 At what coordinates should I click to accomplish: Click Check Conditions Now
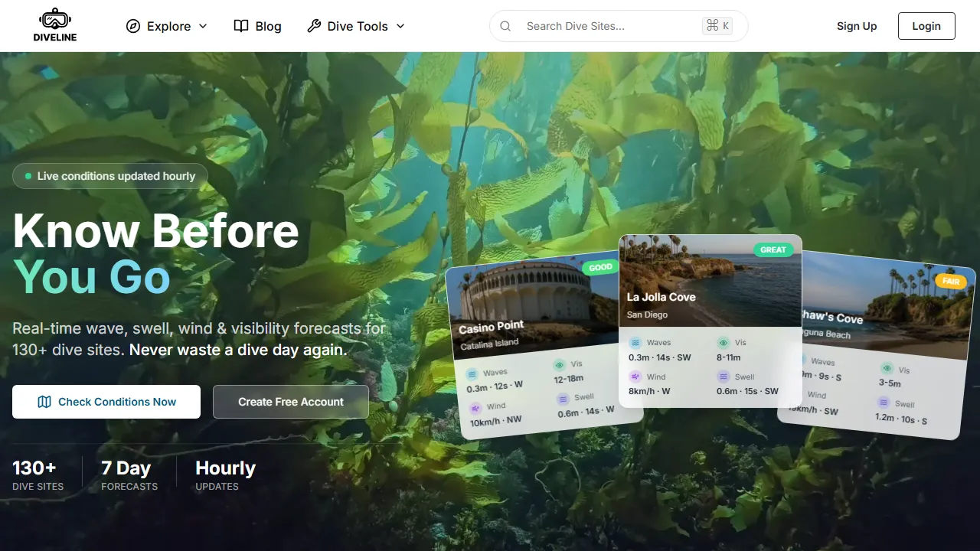[106, 401]
